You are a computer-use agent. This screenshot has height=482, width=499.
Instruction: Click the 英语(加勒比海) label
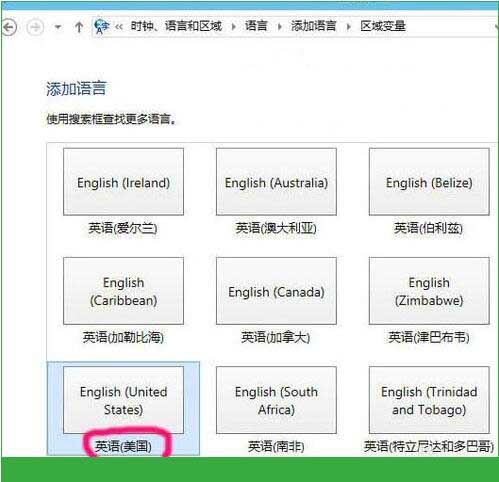(x=123, y=337)
